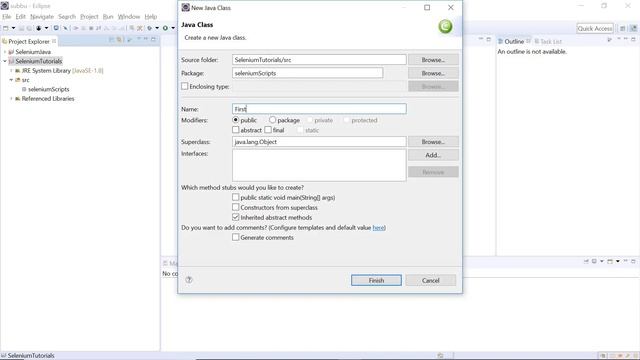Open the Edit menu

pyautogui.click(x=20, y=17)
